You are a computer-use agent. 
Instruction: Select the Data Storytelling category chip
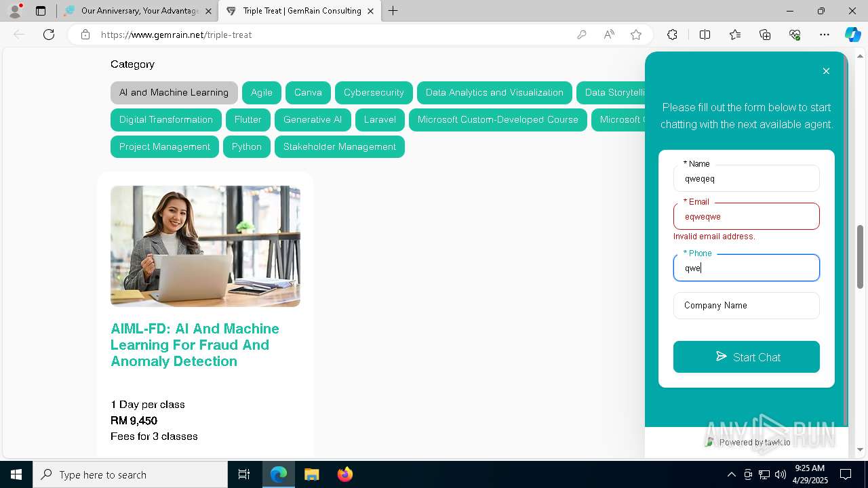pyautogui.click(x=611, y=93)
